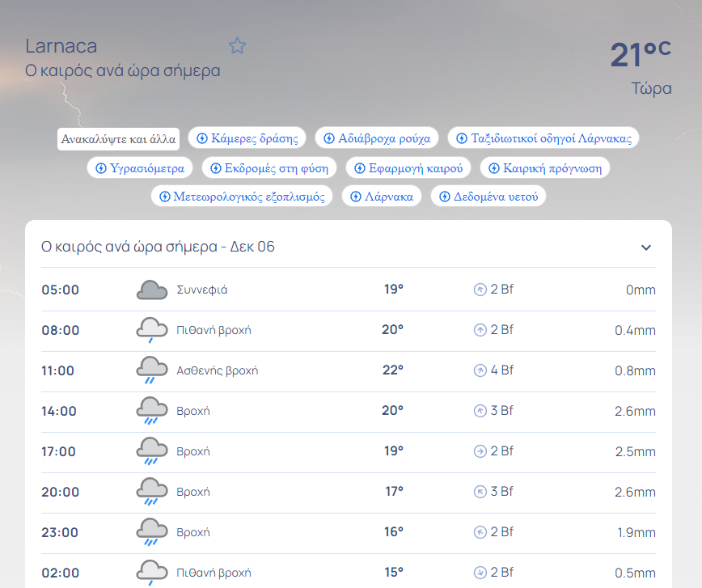Viewport: 702px width, 588px height.
Task: Click the wind direction icon at 23:00
Action: click(480, 532)
